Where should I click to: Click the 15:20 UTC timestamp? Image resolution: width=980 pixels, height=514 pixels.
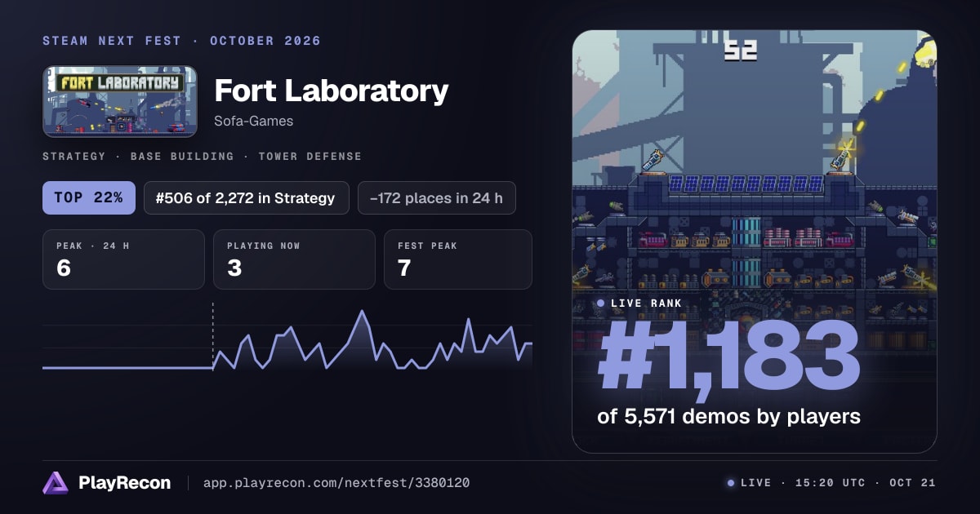pyautogui.click(x=831, y=483)
